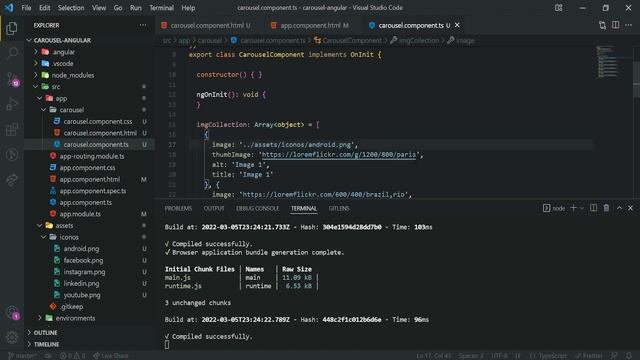Image resolution: width=640 pixels, height=360 pixels.
Task: Close the terminal panel
Action: (x=631, y=208)
